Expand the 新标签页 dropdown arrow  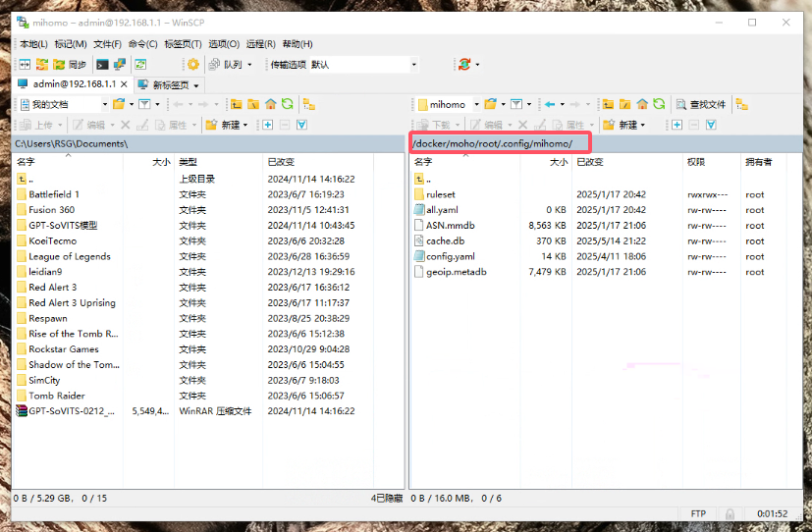(x=196, y=85)
